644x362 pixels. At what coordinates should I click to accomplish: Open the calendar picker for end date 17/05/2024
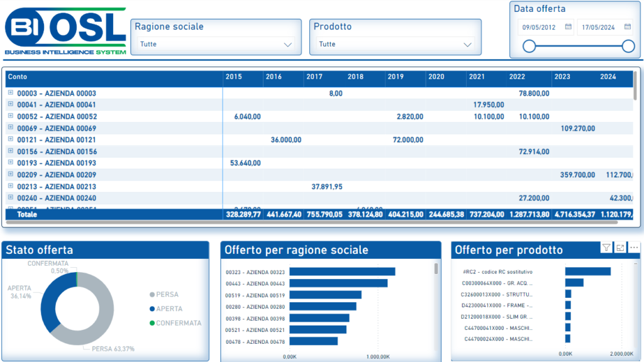pos(628,27)
